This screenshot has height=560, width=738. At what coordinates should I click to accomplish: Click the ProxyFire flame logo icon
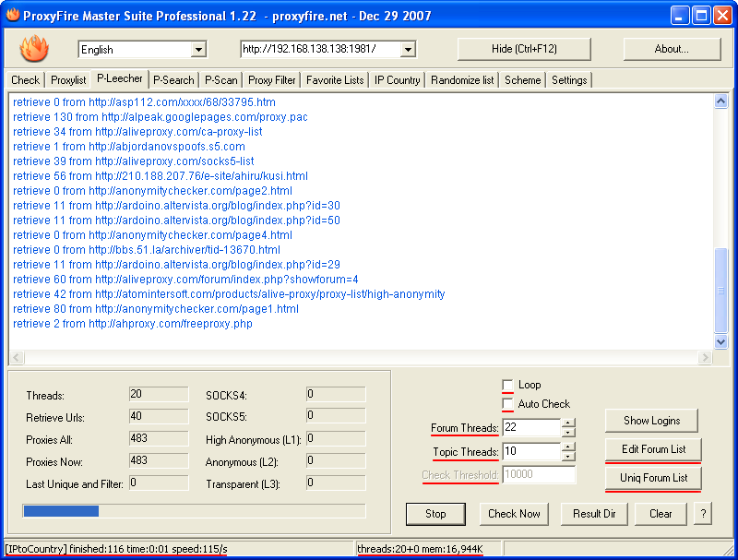(34, 49)
